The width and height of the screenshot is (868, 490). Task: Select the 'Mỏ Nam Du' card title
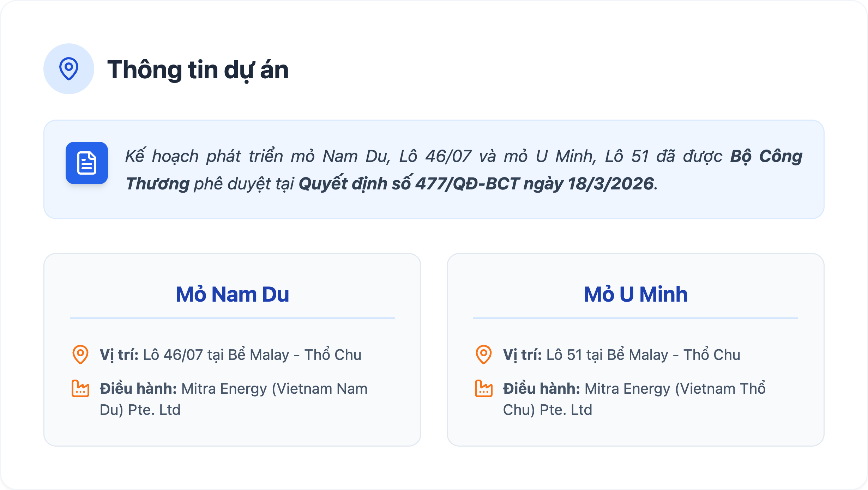point(233,294)
